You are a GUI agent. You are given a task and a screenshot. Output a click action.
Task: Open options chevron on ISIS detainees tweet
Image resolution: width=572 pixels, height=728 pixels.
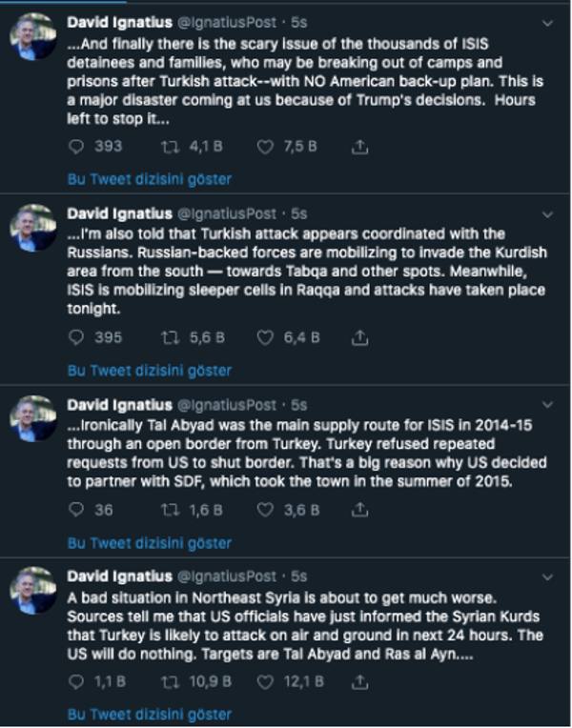pos(548,22)
